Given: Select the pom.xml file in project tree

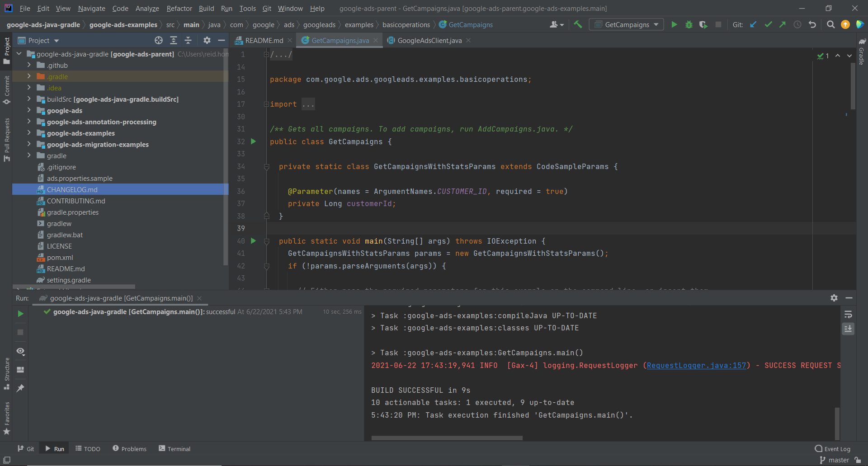Looking at the screenshot, I should (60, 258).
